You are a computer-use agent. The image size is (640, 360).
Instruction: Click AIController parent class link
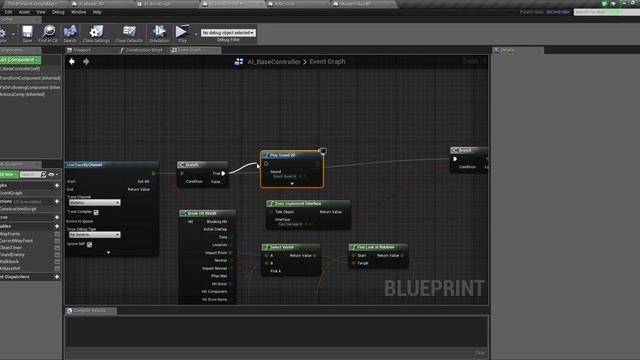pos(558,12)
